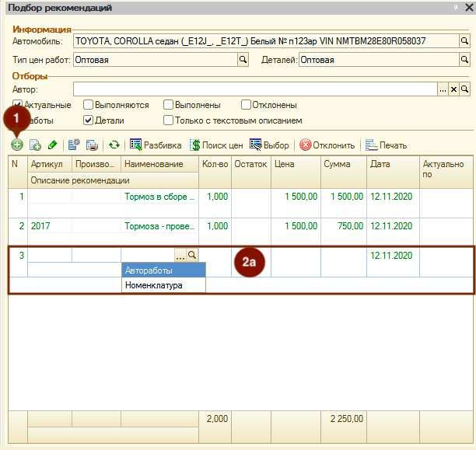Click the Автомобиль input field
476x450 pixels.
(266, 40)
